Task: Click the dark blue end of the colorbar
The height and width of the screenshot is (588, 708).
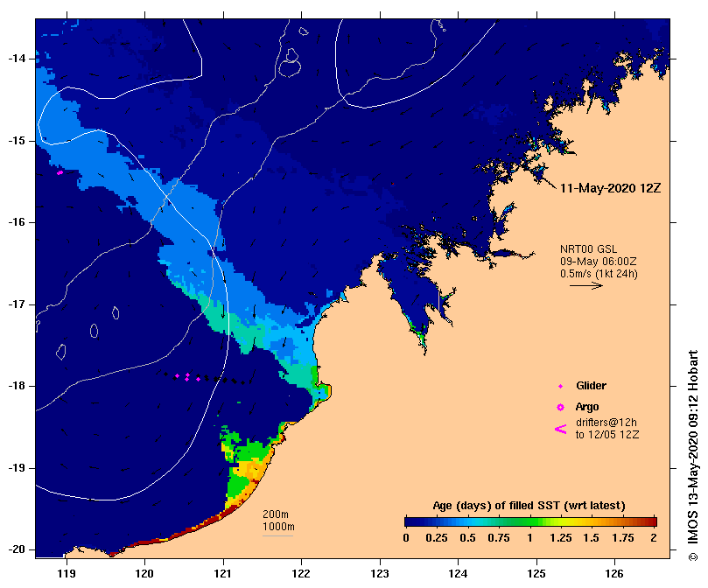Action: (x=411, y=522)
